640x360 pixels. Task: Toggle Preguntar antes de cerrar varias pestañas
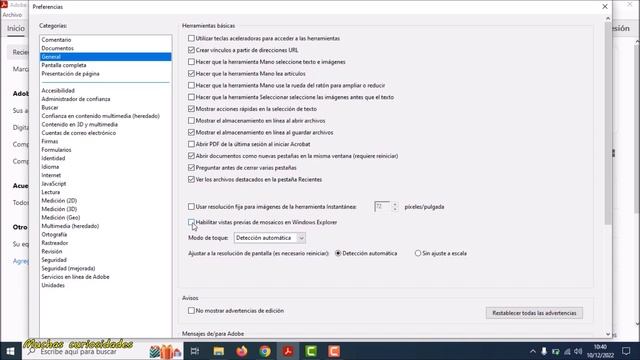[x=191, y=168]
